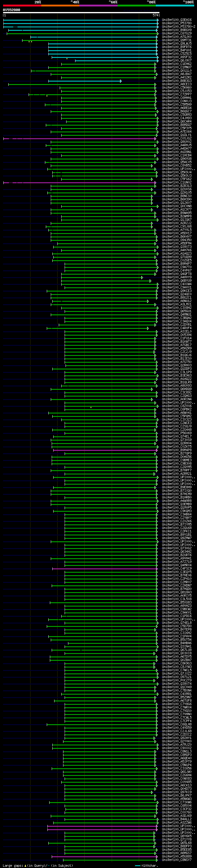The width and height of the screenshot is (197, 868).
Task: Select hit label UniRef100_B4FU01
Action: (x=176, y=50)
